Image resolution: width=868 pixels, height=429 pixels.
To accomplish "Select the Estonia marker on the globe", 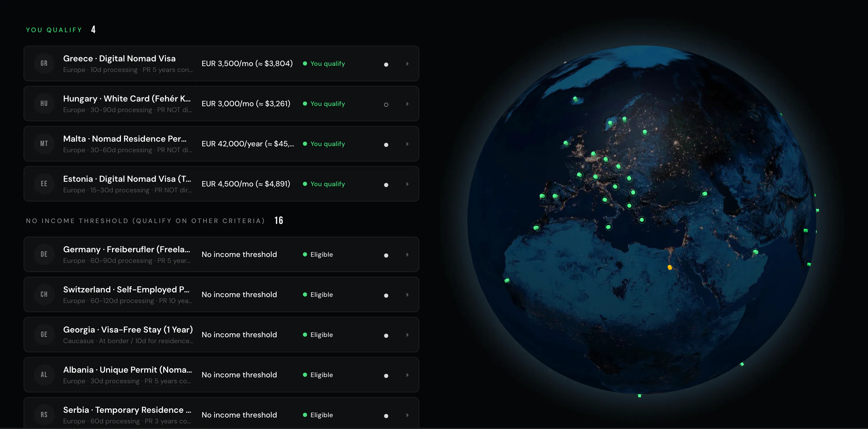I will 645,132.
